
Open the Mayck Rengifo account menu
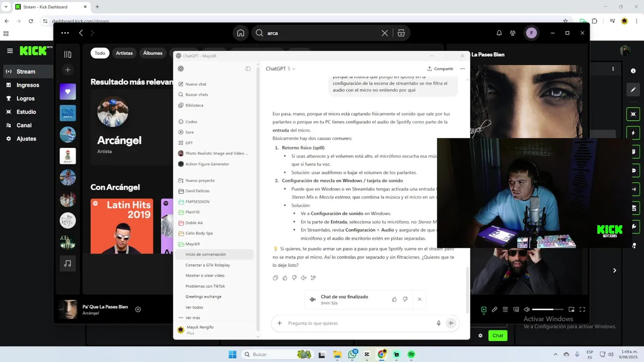click(x=215, y=330)
